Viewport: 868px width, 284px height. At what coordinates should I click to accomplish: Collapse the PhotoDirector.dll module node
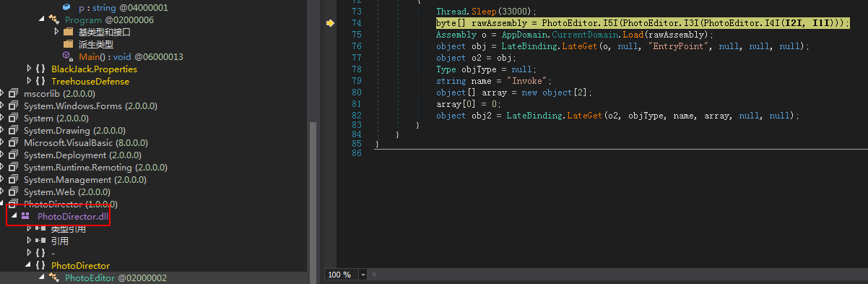tap(15, 216)
